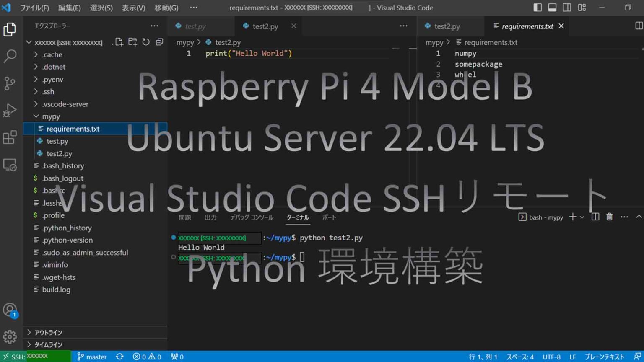Toggle the panel visibility in the title bar
The height and width of the screenshot is (362, 644).
tap(552, 7)
